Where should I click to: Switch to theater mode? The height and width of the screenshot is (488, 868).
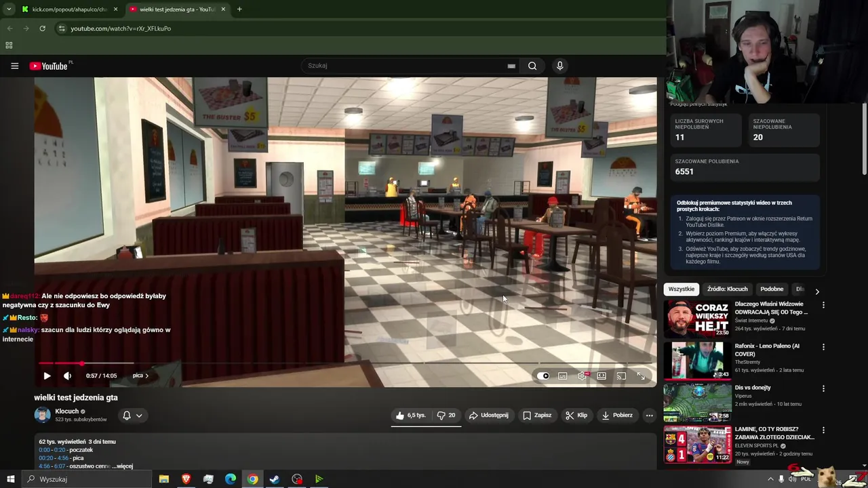click(601, 375)
